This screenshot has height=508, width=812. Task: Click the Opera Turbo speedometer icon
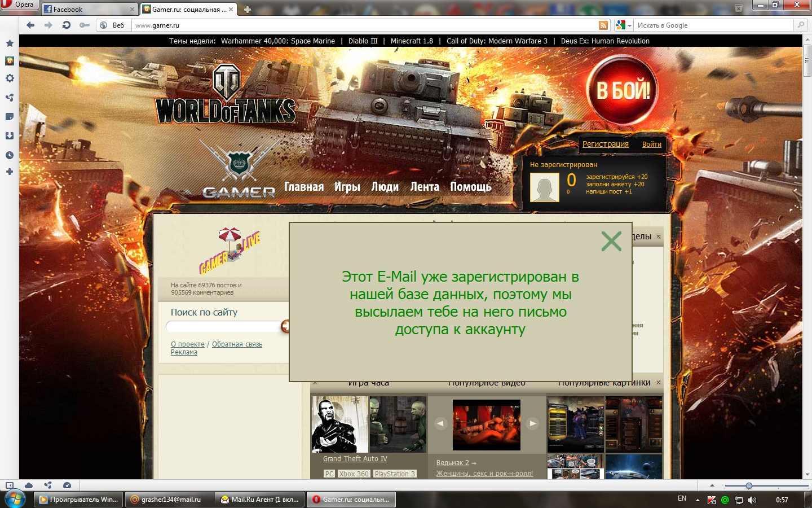(x=67, y=485)
